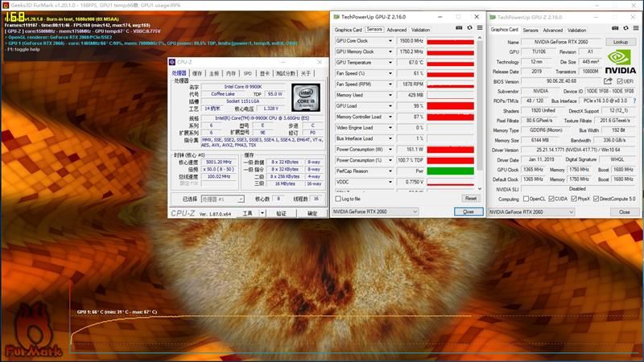The width and height of the screenshot is (644, 362).
Task: Click the title bar icon of the GPU-Z sensors window
Action: 336,17
